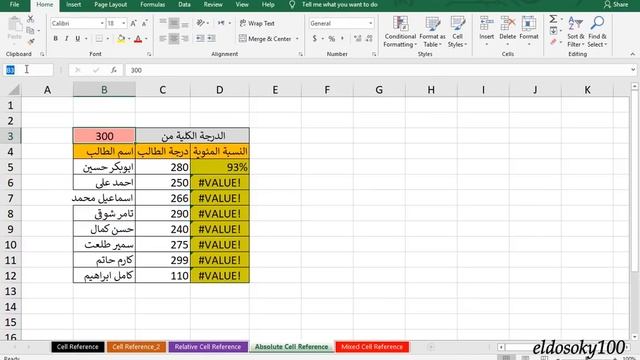Click the Name Box
Image resolution: width=640 pixels, height=360 pixels.
click(x=29, y=70)
